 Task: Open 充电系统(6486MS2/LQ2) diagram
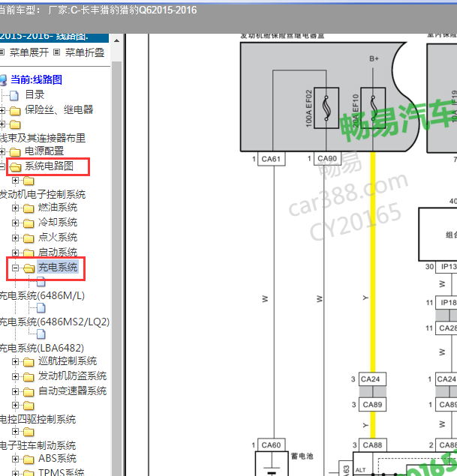55,322
